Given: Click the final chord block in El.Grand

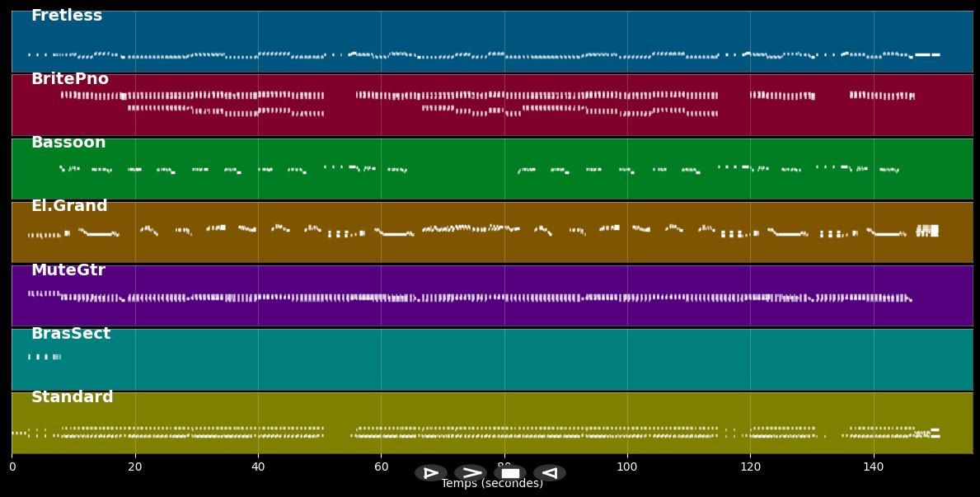Looking at the screenshot, I should 928,231.
